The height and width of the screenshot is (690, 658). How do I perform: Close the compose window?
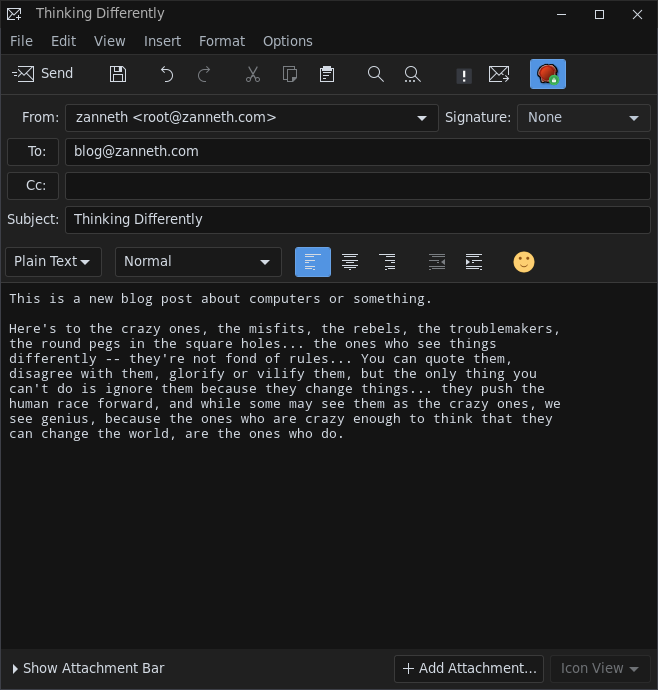(x=637, y=15)
